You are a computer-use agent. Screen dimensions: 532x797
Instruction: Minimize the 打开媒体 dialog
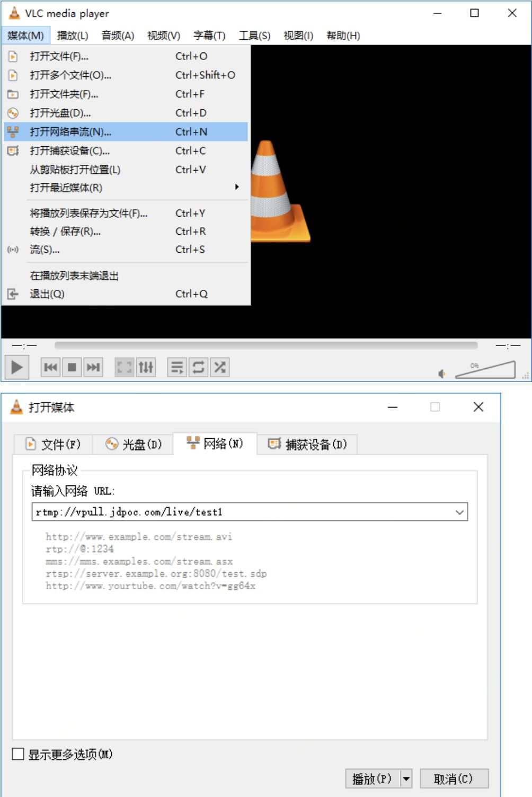[x=393, y=407]
